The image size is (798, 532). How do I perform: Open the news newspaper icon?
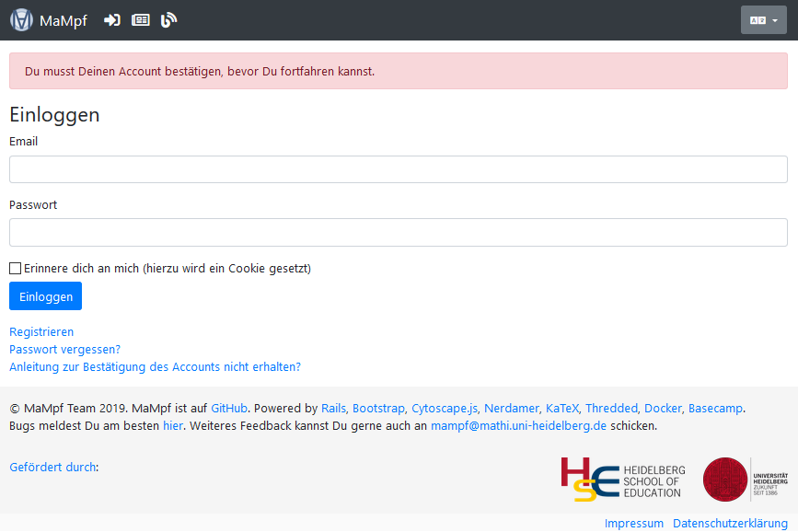pos(141,20)
